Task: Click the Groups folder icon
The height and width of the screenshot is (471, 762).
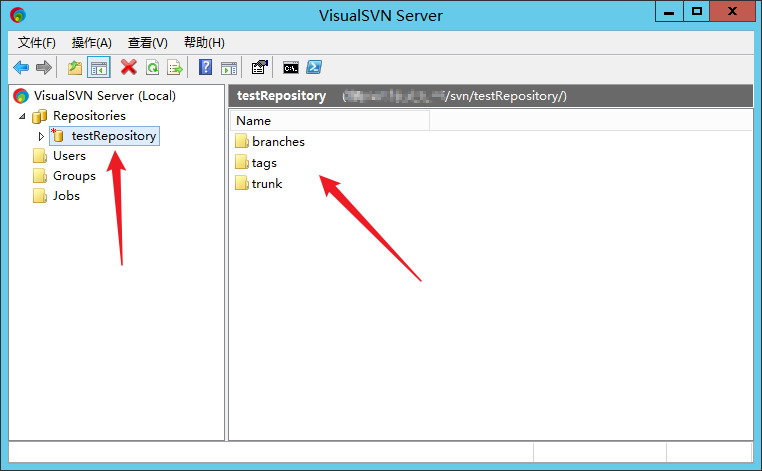Action: [39, 176]
